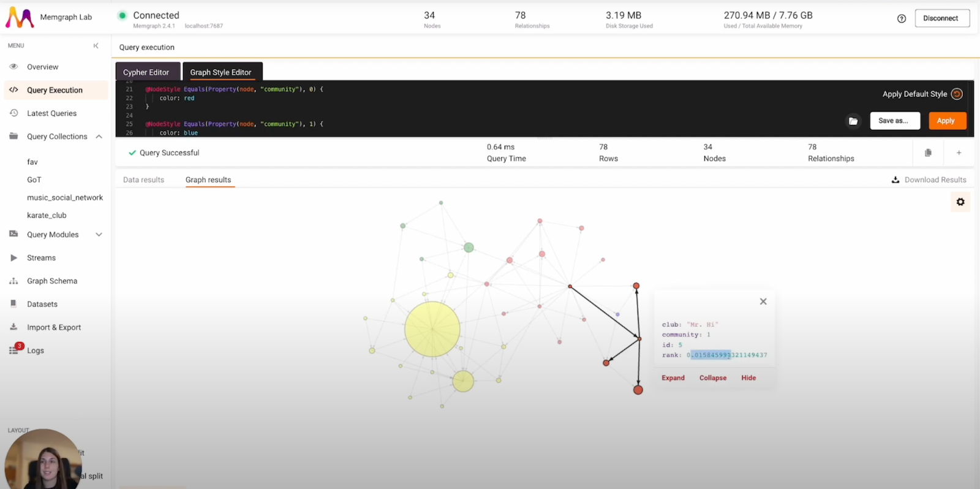Click the Query Modules icon

point(13,234)
